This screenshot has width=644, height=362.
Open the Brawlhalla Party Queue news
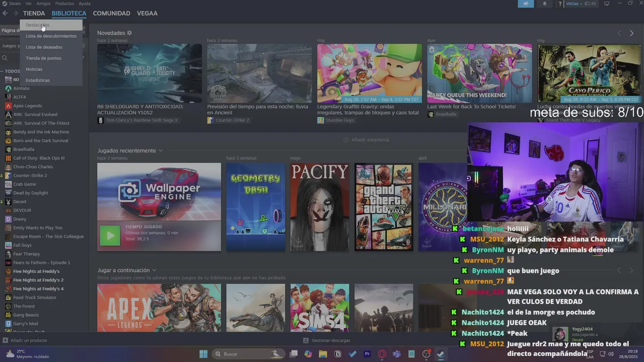[x=479, y=73]
